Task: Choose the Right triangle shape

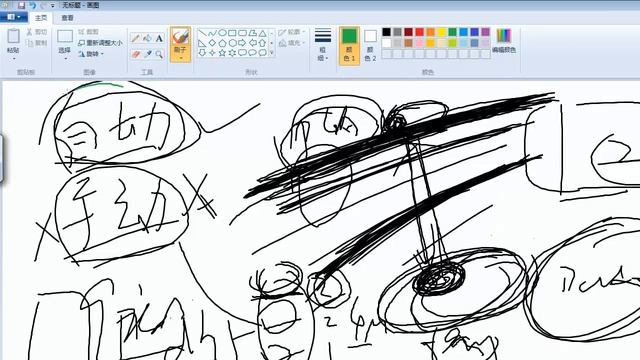Action: point(202,43)
